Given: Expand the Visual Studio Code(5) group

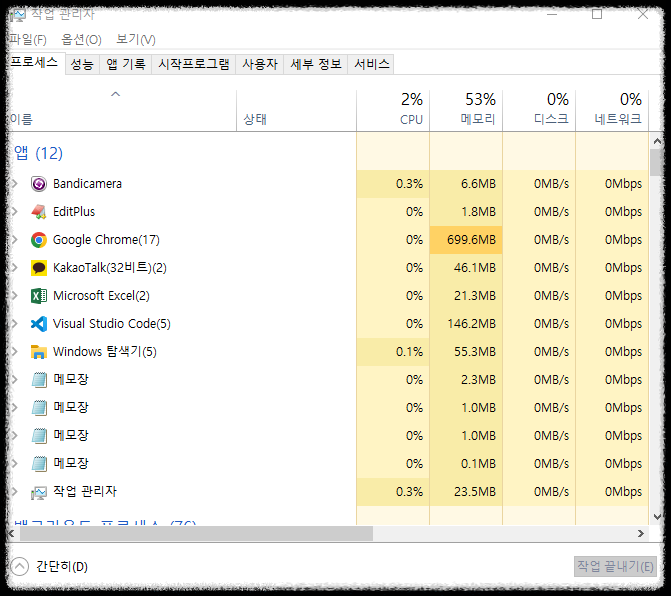Looking at the screenshot, I should click(x=15, y=324).
